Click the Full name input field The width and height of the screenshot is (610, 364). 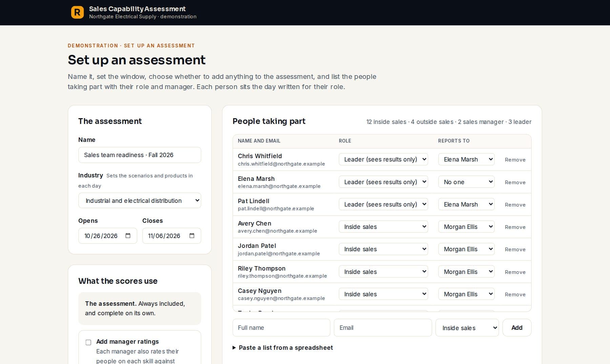point(281,328)
